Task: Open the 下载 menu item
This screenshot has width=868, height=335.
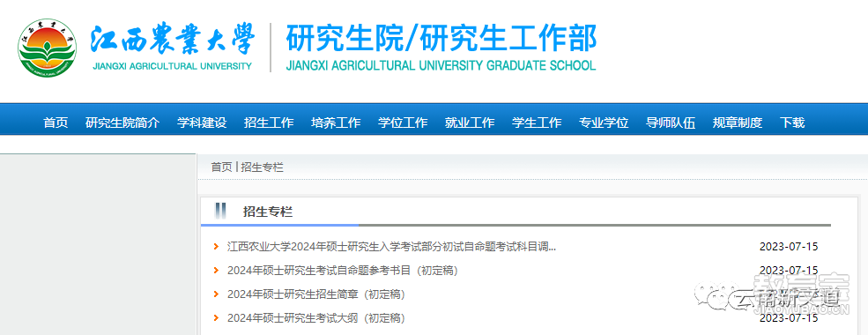Action: coord(792,123)
